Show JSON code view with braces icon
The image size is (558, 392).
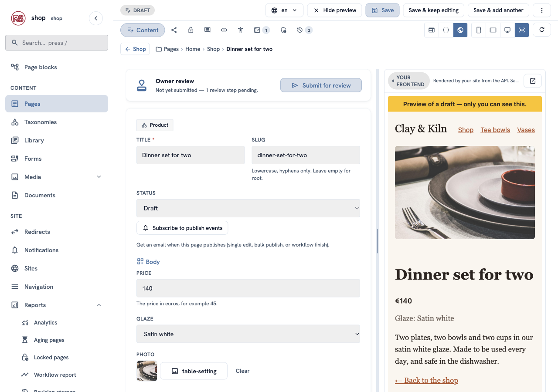coord(446,30)
